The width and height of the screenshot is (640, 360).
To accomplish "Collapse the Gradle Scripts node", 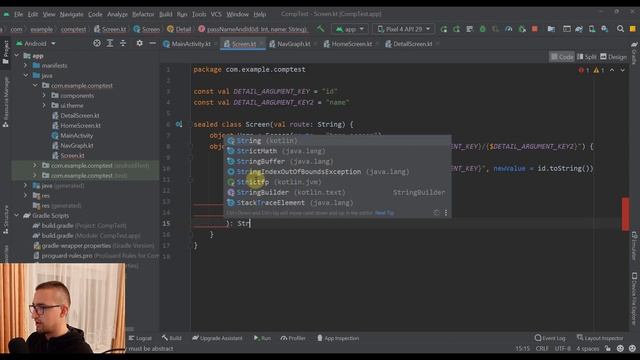I will [17, 216].
